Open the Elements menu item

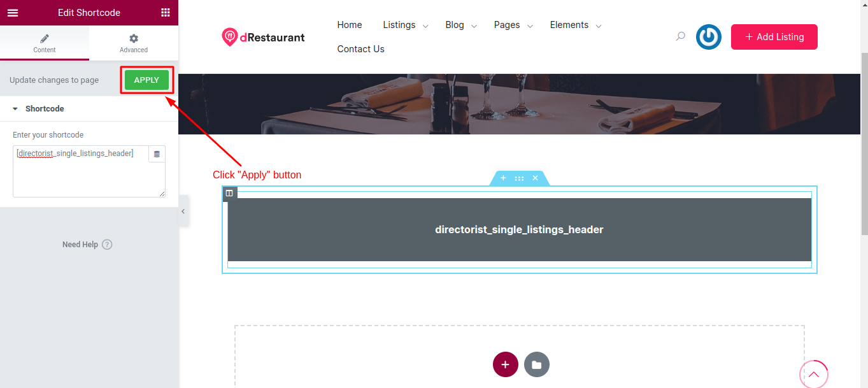point(569,25)
